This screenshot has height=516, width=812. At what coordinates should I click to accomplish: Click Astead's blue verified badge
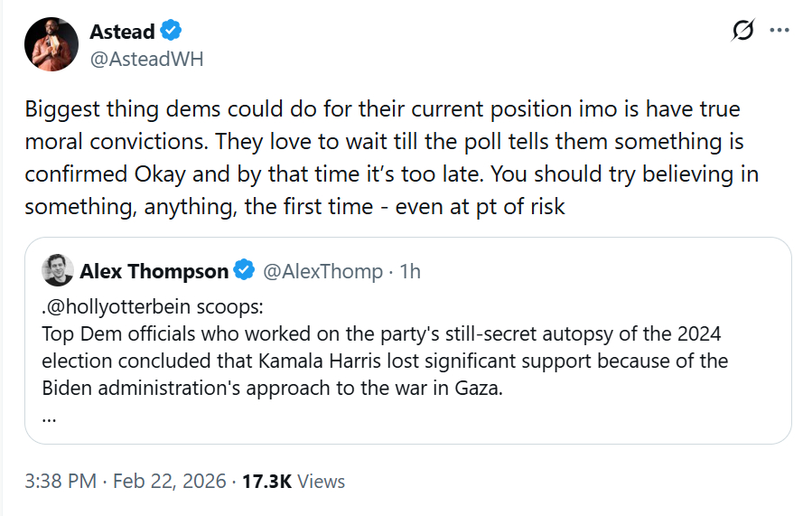(172, 32)
